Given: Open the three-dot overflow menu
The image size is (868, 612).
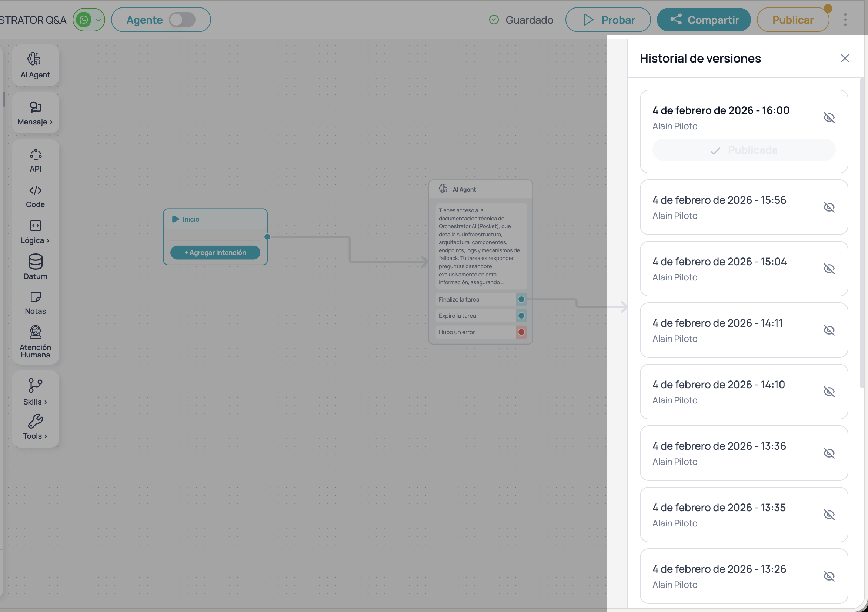Looking at the screenshot, I should [845, 20].
